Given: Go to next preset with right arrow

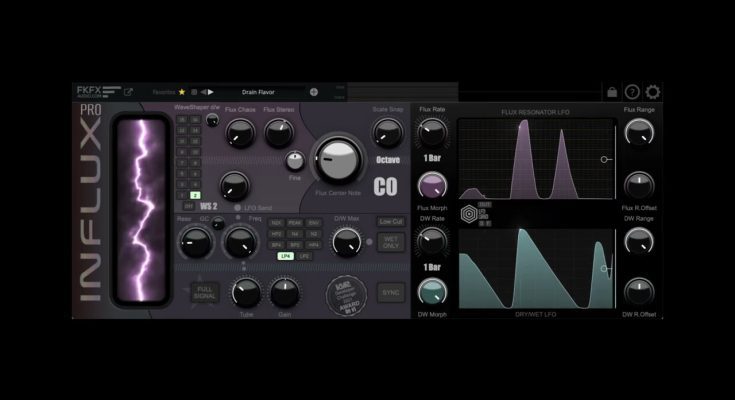Looking at the screenshot, I should click(210, 92).
